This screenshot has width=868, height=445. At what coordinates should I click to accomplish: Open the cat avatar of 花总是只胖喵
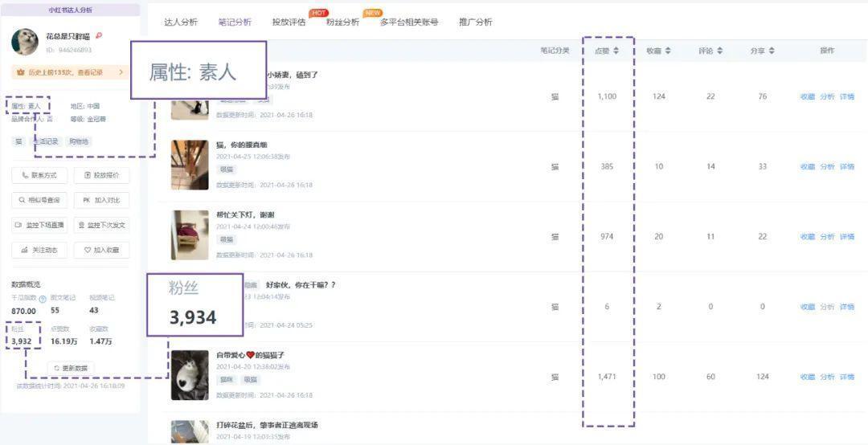point(25,42)
